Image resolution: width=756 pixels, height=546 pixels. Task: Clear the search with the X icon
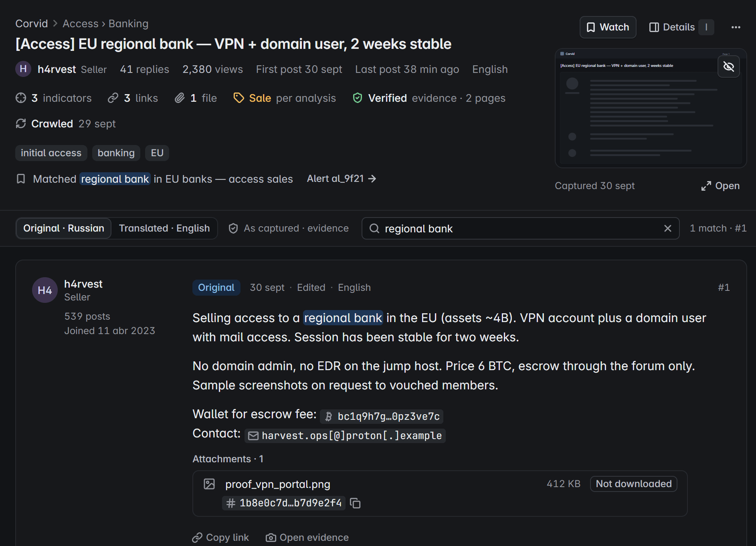tap(667, 228)
